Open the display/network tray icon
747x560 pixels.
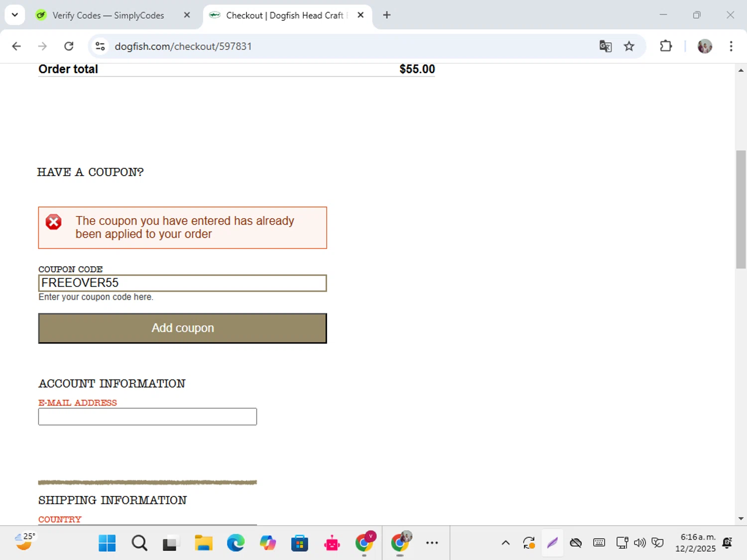coord(622,543)
